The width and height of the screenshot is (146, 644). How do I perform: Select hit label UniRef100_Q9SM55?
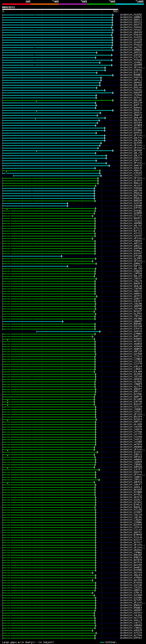coord(131,65)
